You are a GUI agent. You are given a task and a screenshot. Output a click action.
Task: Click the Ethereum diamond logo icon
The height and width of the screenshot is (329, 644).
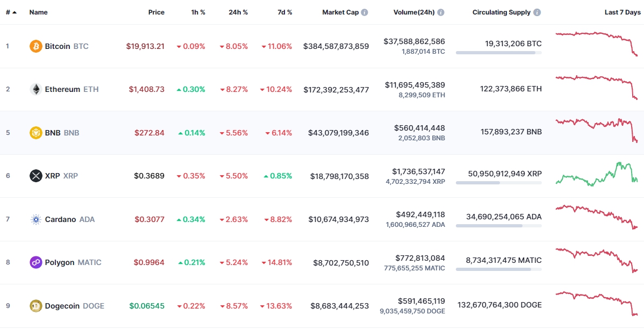[x=35, y=89]
